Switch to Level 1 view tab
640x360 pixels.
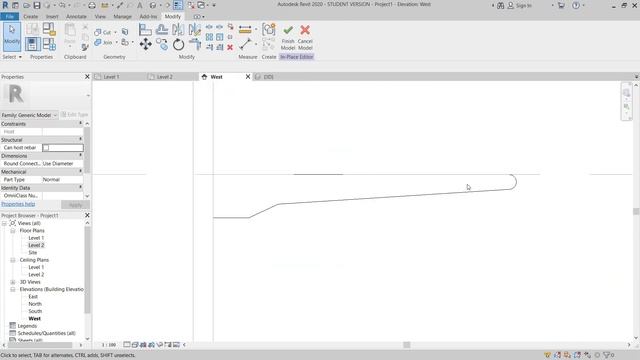pos(111,77)
